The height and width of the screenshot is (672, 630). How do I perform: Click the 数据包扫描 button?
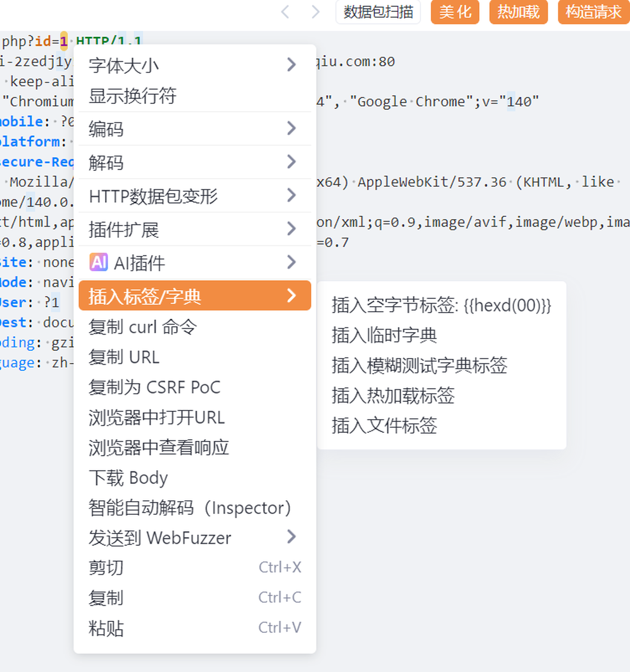tap(378, 12)
